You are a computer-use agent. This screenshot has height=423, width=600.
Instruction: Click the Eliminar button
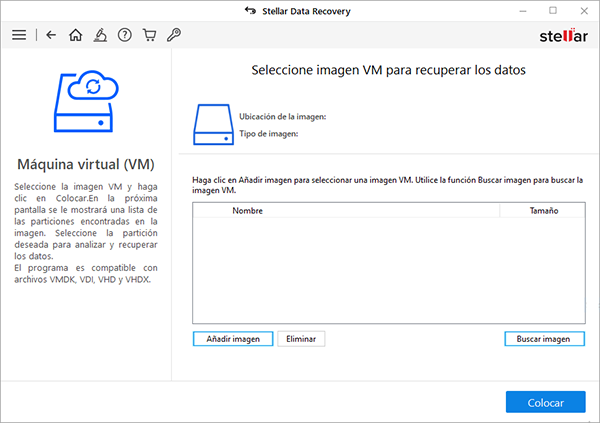tap(301, 339)
